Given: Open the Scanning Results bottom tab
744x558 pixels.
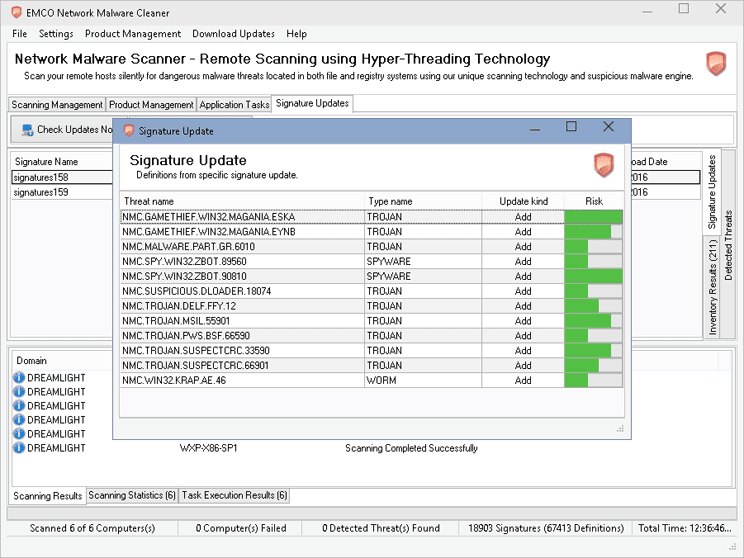Looking at the screenshot, I should click(47, 496).
